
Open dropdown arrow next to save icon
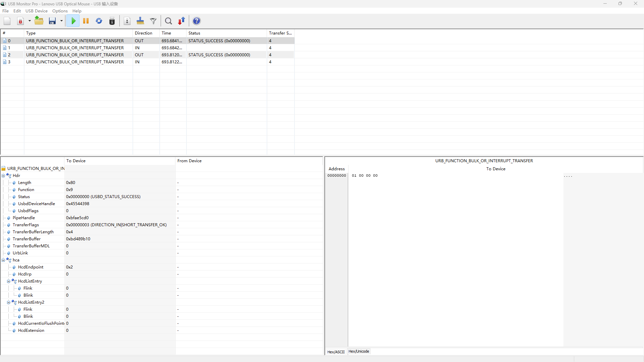(61, 21)
